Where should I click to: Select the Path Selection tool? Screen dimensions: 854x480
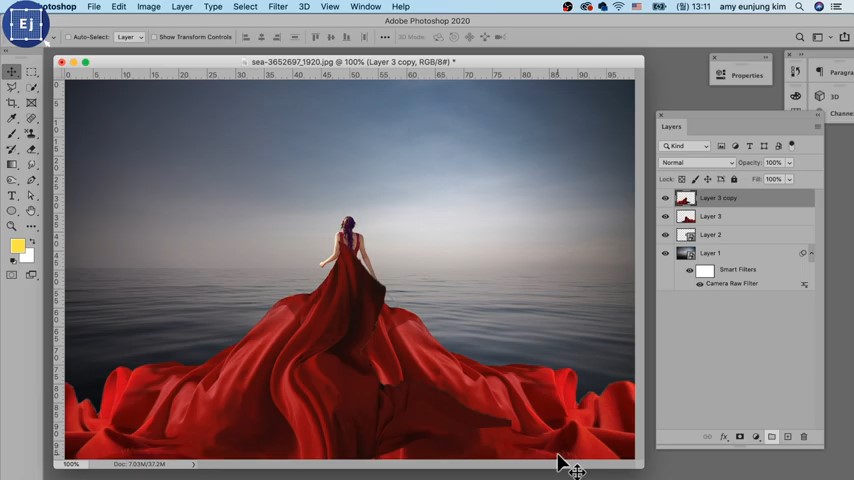coord(31,195)
